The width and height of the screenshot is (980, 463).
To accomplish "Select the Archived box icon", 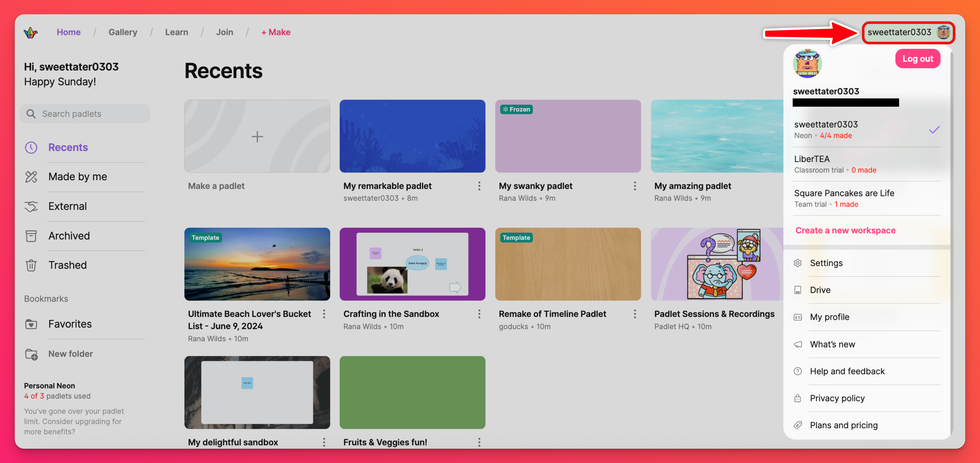I will 31,236.
